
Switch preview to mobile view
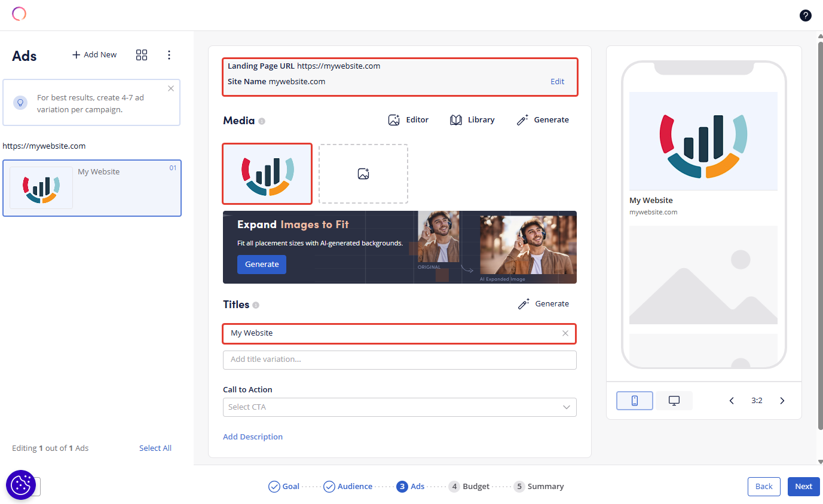click(634, 401)
